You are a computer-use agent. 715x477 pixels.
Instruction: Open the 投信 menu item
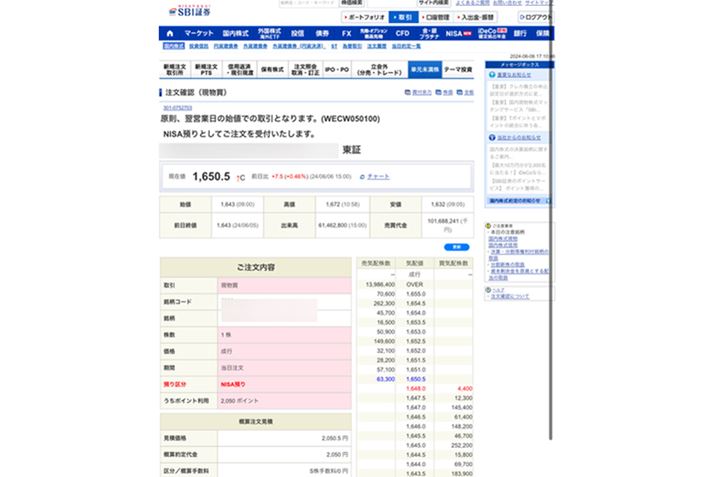[x=298, y=33]
